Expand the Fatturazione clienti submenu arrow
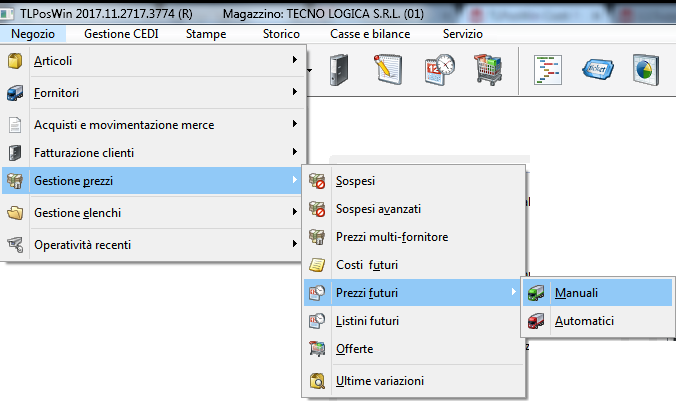The width and height of the screenshot is (676, 404). tap(295, 151)
